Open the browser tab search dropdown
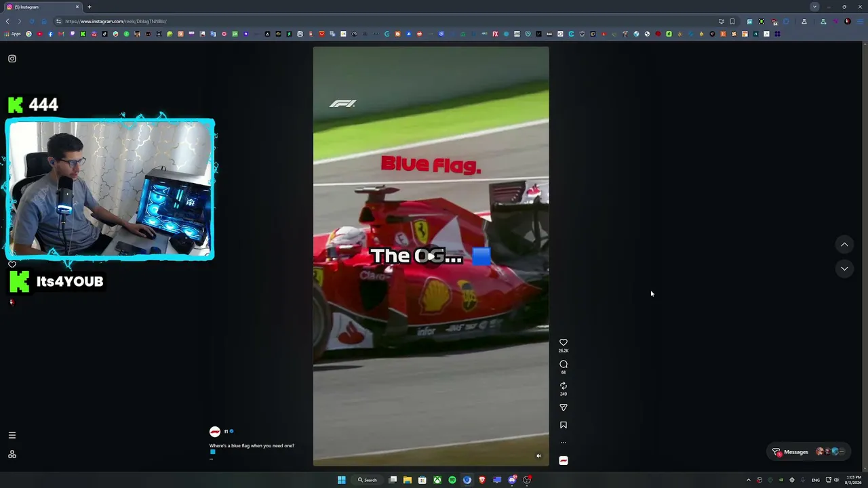This screenshot has width=868, height=488. (814, 7)
